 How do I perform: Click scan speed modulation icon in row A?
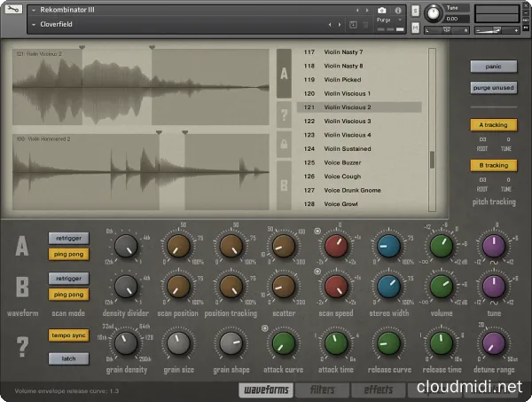317,232
